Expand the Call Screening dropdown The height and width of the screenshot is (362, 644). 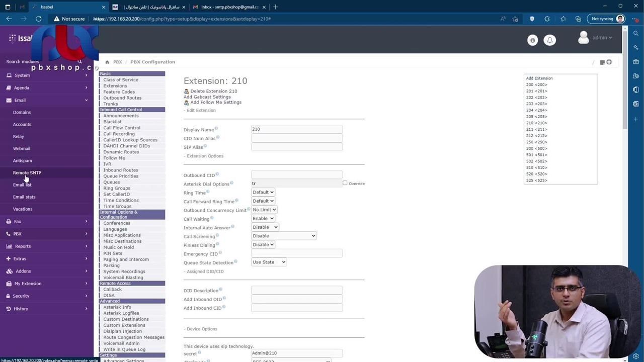(284, 236)
